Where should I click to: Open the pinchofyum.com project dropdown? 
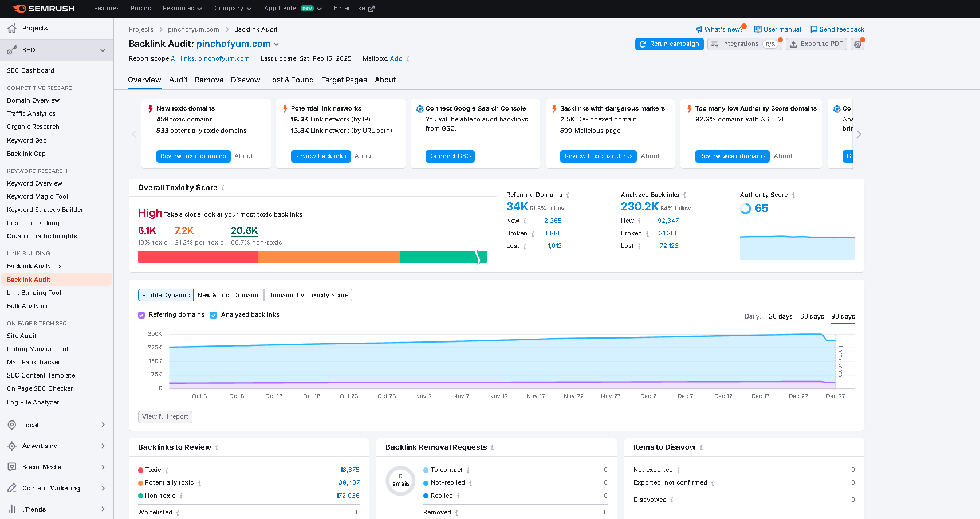click(238, 44)
